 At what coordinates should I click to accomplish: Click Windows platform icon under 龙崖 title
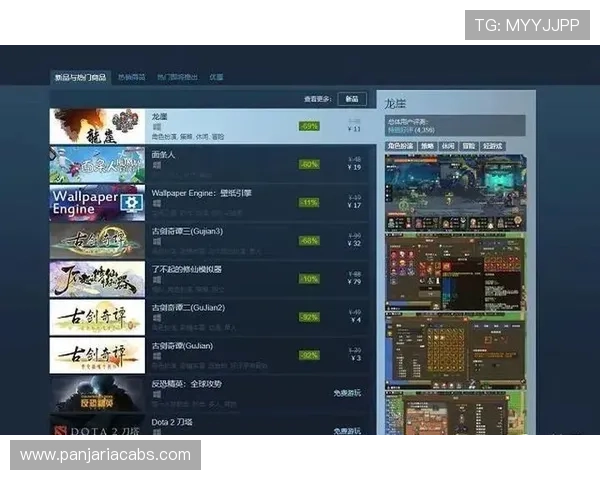(x=156, y=128)
